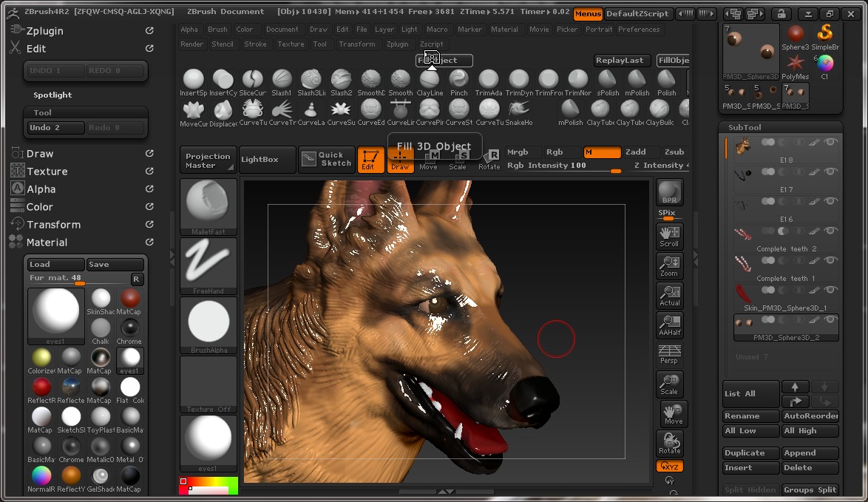Open the Layer menu
This screenshot has width=868, height=502.
(x=384, y=30)
